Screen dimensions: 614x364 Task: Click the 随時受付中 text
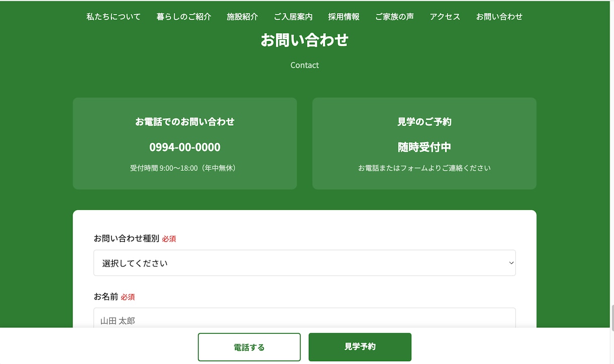click(x=424, y=147)
